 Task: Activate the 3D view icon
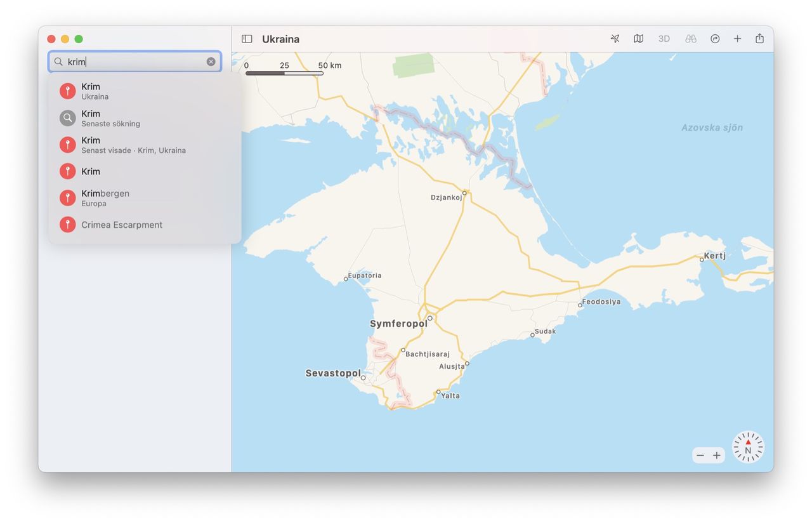pos(664,38)
